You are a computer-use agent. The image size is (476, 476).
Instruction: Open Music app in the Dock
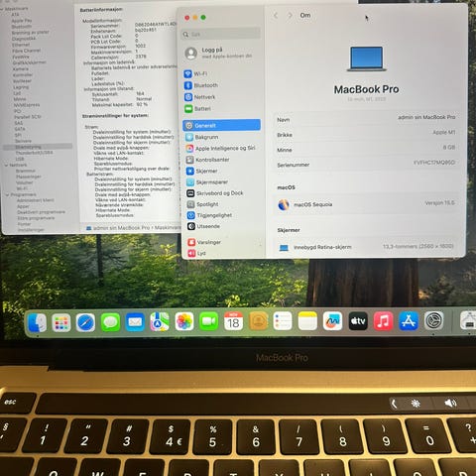pyautogui.click(x=383, y=320)
